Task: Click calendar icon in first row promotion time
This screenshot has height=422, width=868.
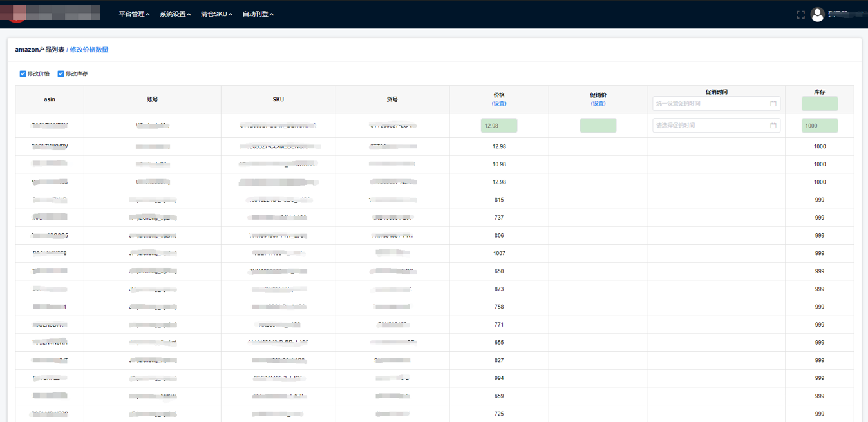Action: (x=773, y=126)
